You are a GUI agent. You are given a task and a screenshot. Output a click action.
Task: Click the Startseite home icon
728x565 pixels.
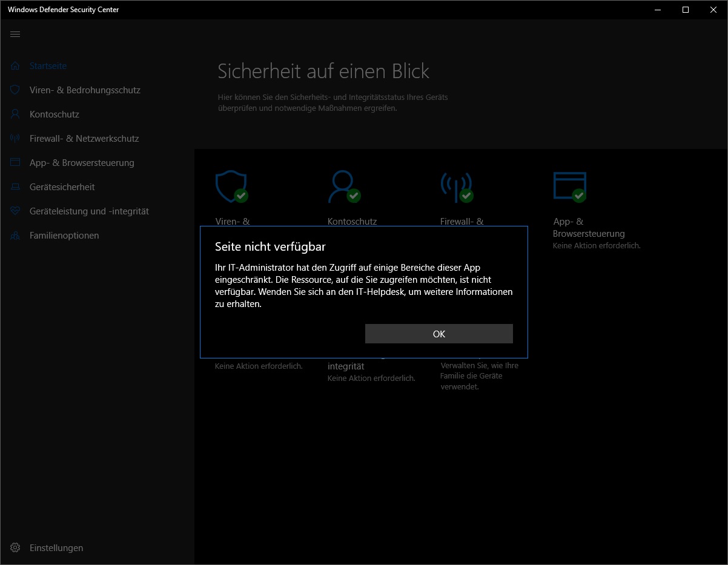coord(15,66)
